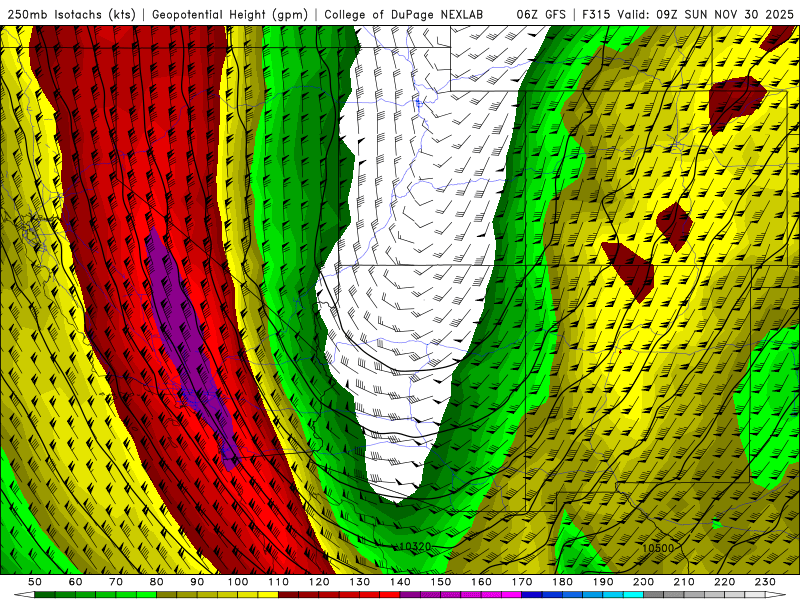Click the 80 value on the legend

pyautogui.click(x=157, y=582)
